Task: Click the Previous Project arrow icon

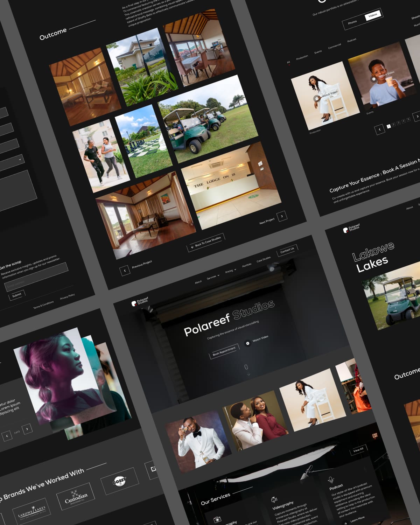Action: point(125,271)
